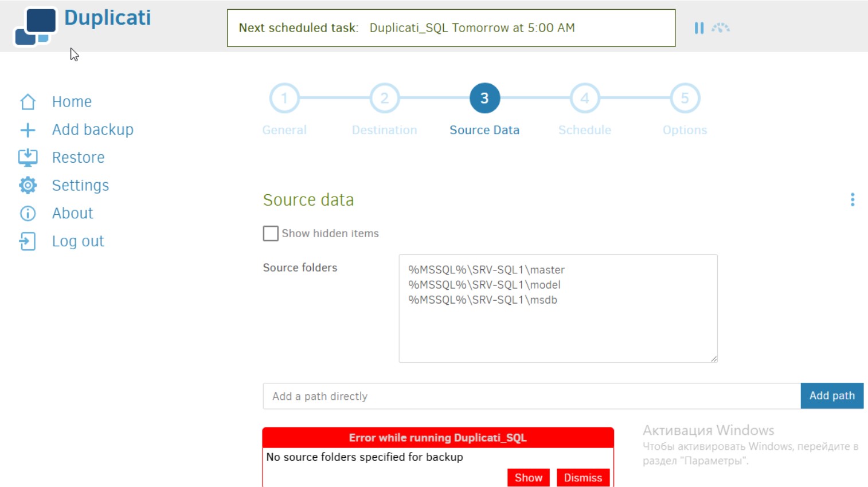The height and width of the screenshot is (487, 868).
Task: Dismiss the backup error notification
Action: click(x=582, y=477)
